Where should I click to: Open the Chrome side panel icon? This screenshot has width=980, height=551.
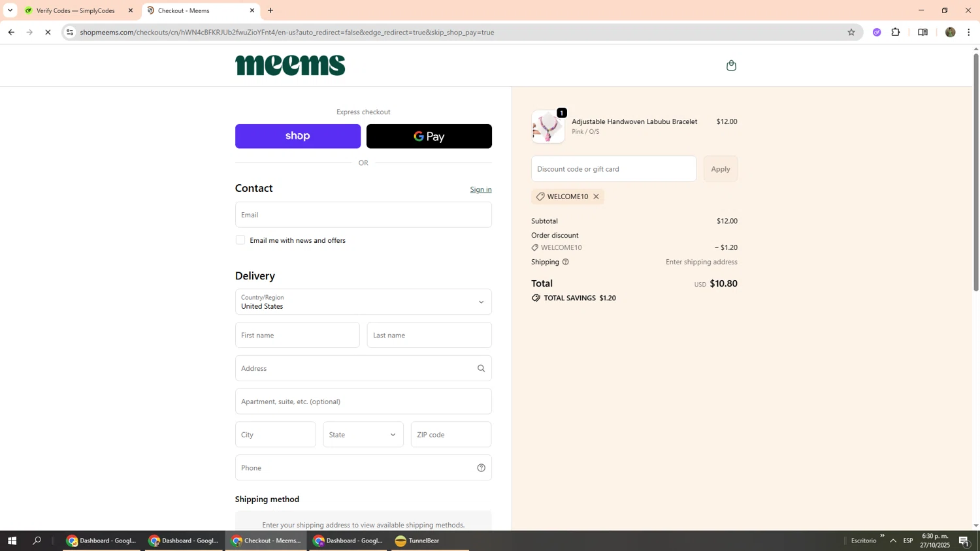pyautogui.click(x=923, y=32)
